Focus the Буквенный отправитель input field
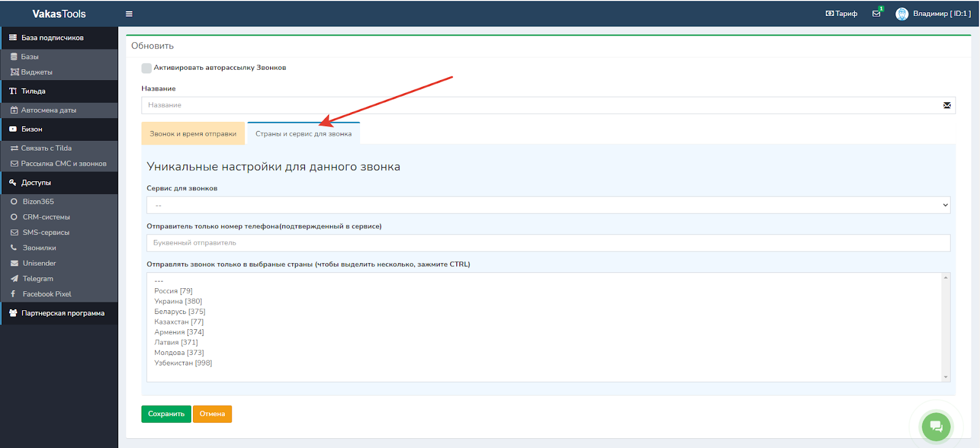The width and height of the screenshot is (980, 448). (x=548, y=243)
